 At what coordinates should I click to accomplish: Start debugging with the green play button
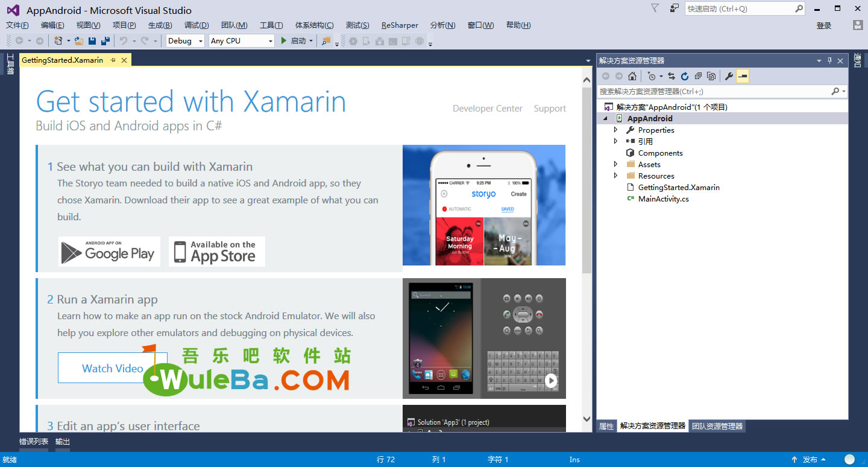coord(284,41)
